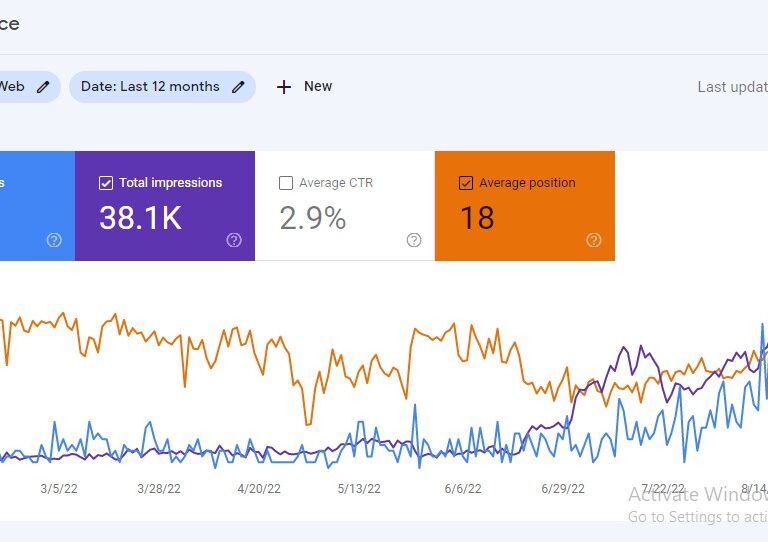
Task: Click the 5/13/22 axis date label
Action: coord(359,489)
